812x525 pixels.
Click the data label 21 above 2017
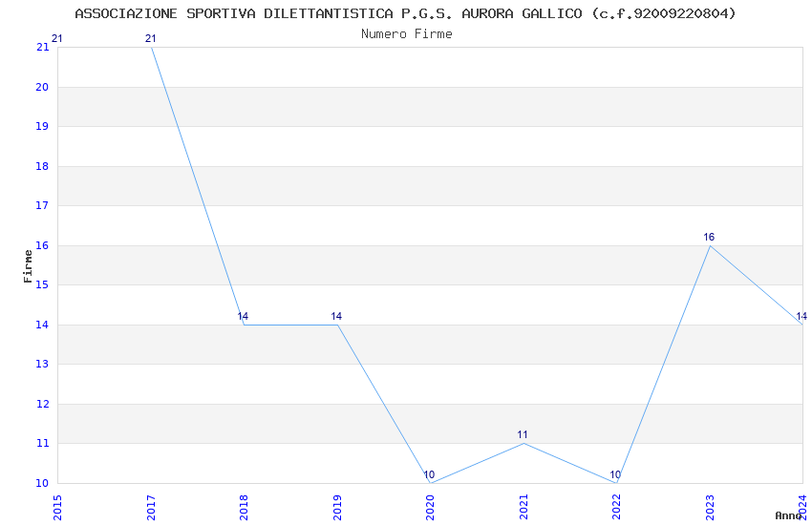coord(151,38)
